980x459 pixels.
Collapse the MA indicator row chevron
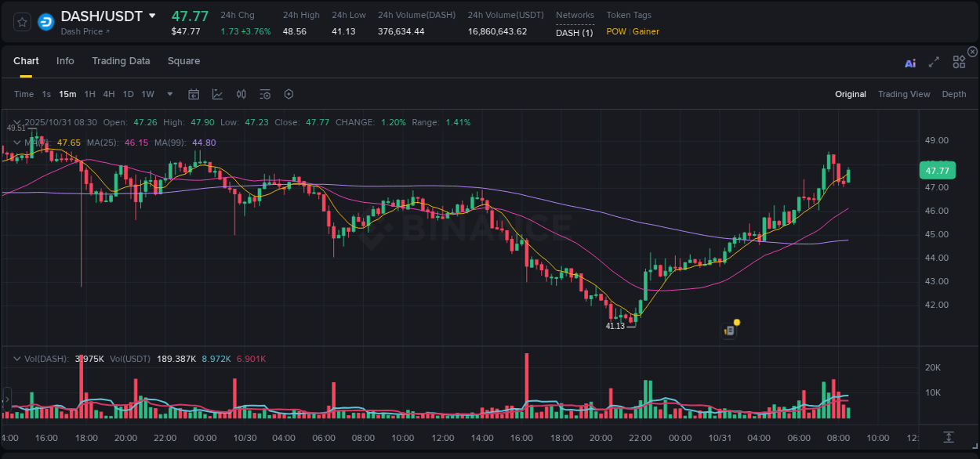pyautogui.click(x=16, y=143)
